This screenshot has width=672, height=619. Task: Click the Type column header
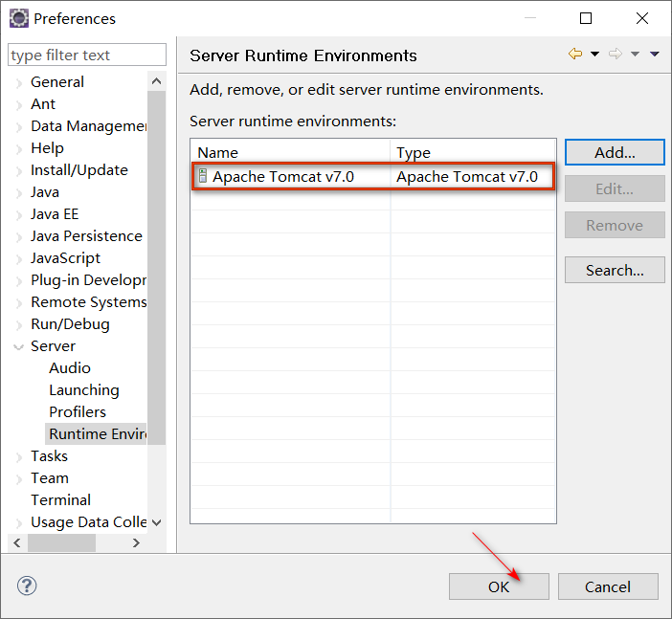tap(473, 152)
